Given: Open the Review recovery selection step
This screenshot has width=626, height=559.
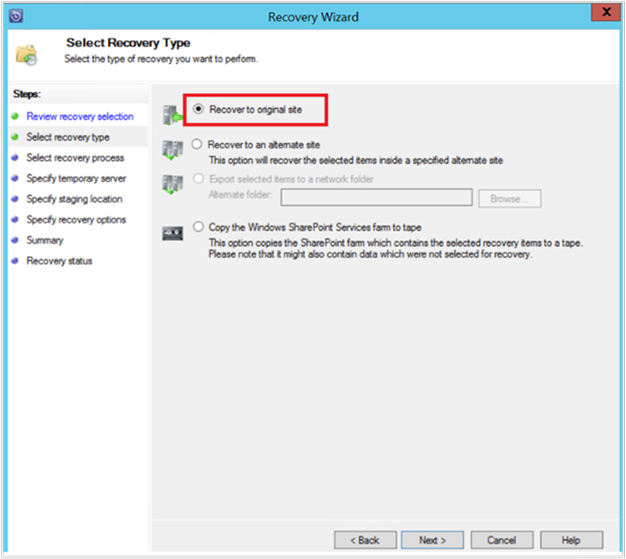Looking at the screenshot, I should point(80,117).
